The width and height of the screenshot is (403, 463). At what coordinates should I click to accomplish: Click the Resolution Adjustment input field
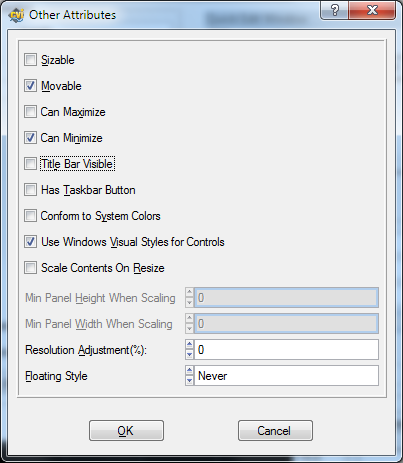[286, 350]
